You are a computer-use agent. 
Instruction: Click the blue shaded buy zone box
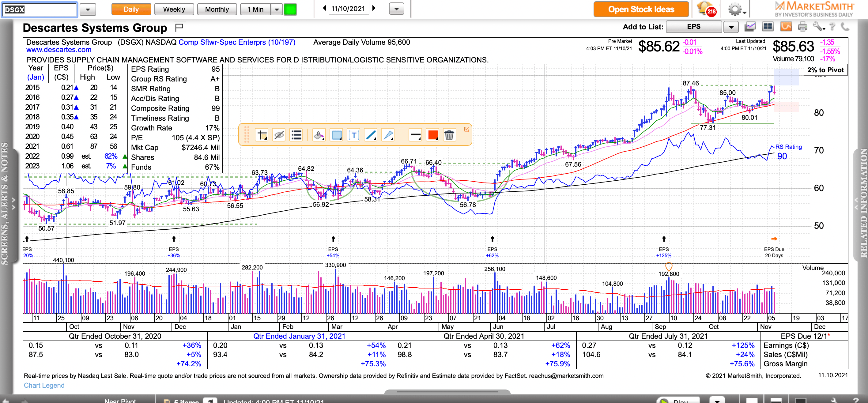point(787,77)
